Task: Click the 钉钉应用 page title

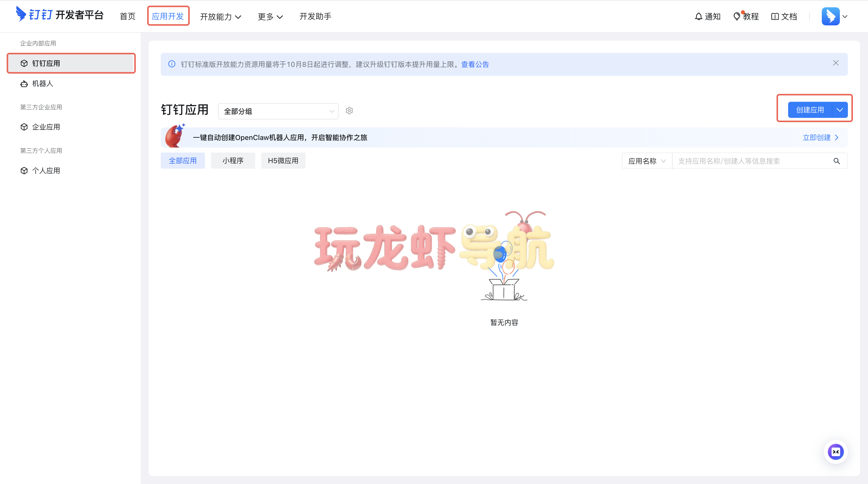Action: click(x=185, y=110)
